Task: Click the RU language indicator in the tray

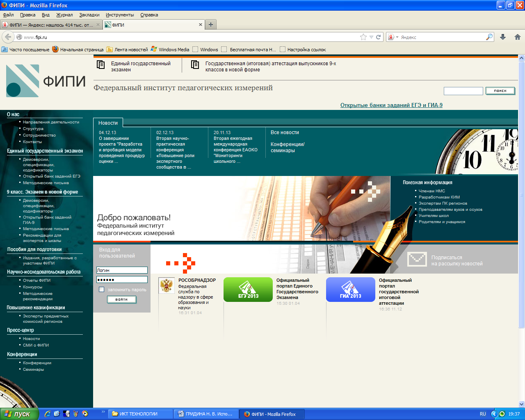Action: [x=483, y=414]
